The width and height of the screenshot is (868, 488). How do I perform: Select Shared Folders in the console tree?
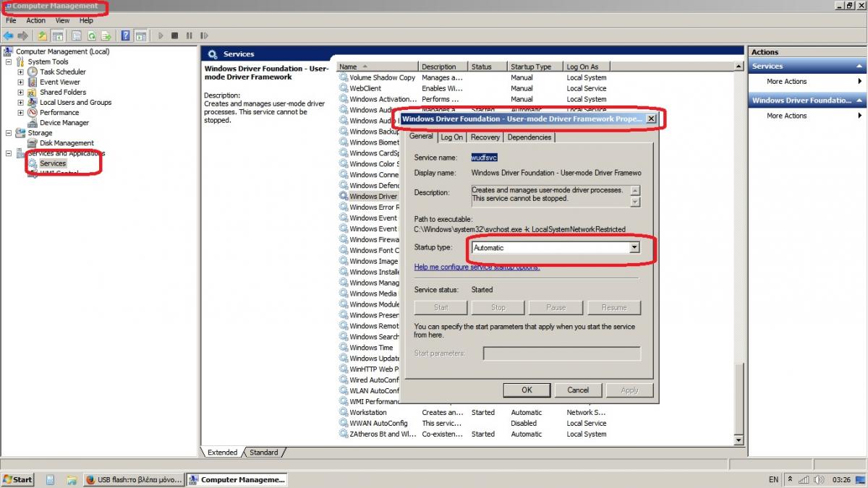[x=62, y=92]
